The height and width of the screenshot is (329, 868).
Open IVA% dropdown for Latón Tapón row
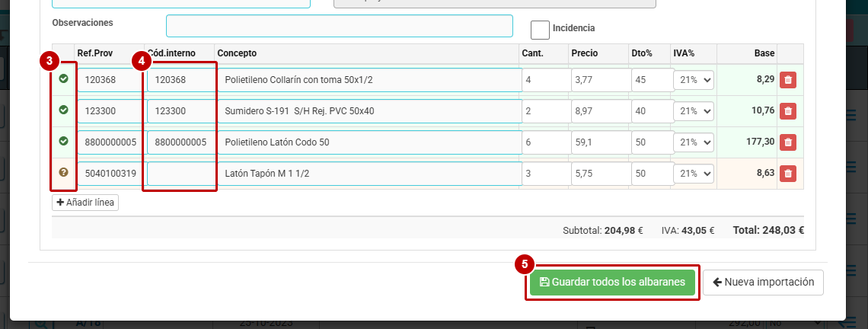(694, 174)
